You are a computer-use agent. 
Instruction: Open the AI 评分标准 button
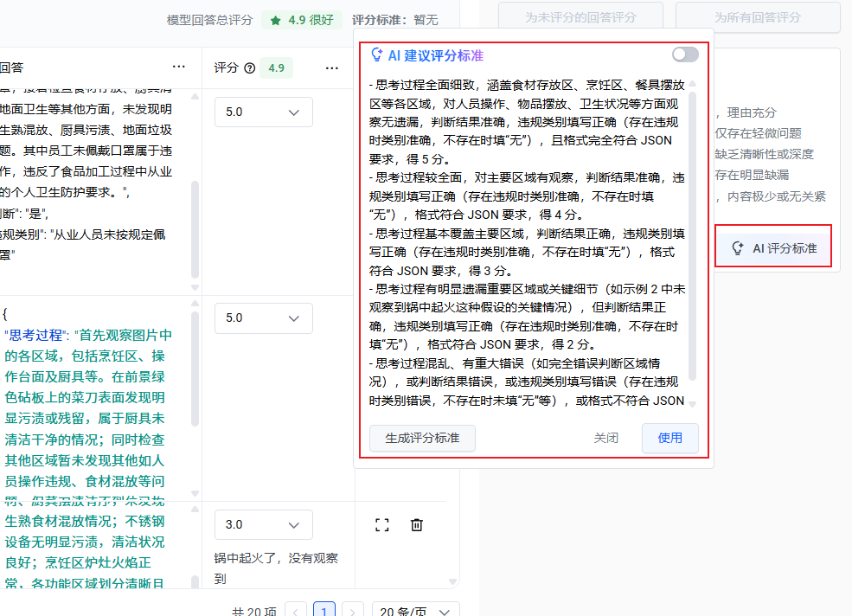[x=773, y=248]
